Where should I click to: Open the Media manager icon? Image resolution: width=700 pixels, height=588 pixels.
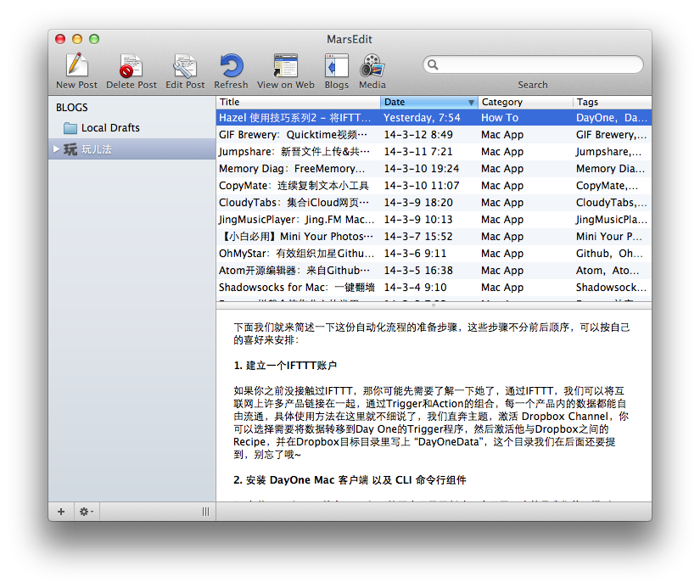tap(372, 65)
